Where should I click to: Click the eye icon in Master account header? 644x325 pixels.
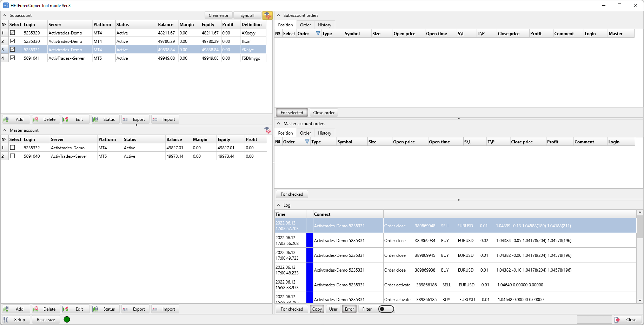click(267, 130)
